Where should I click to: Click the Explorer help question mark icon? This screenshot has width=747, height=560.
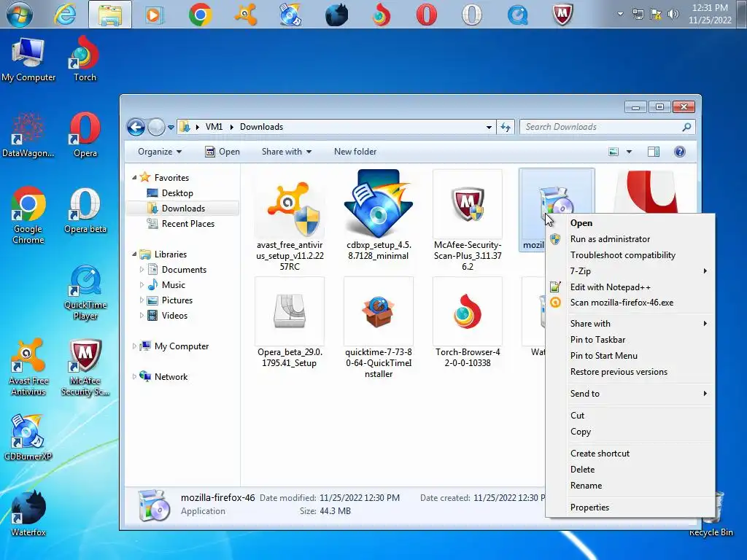680,152
